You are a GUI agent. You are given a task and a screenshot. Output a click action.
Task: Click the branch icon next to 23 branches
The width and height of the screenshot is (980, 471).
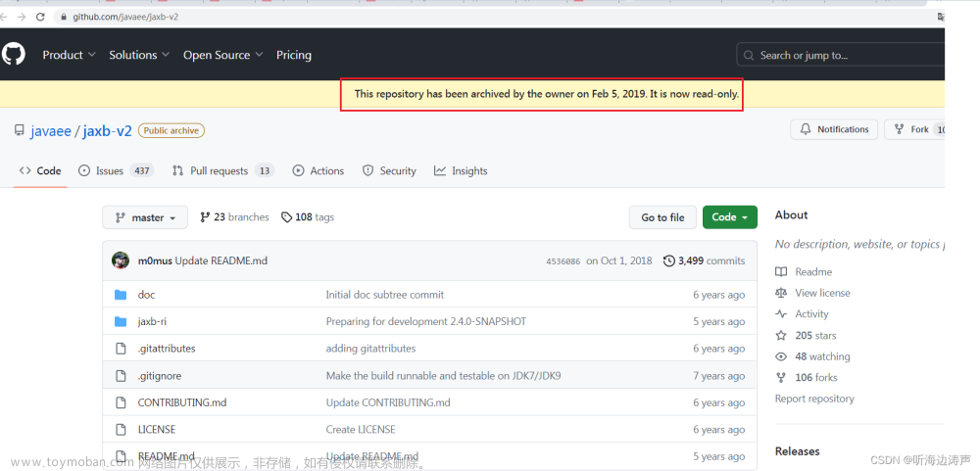tap(205, 217)
